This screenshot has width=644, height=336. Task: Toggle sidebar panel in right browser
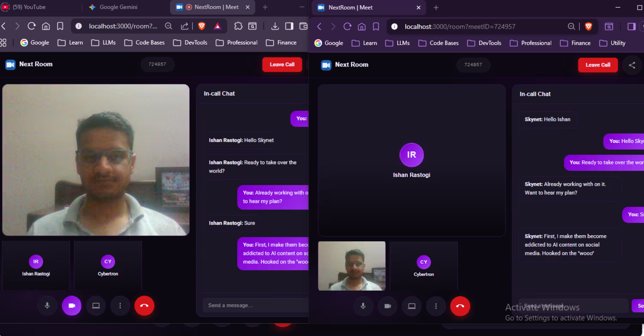[x=632, y=27]
